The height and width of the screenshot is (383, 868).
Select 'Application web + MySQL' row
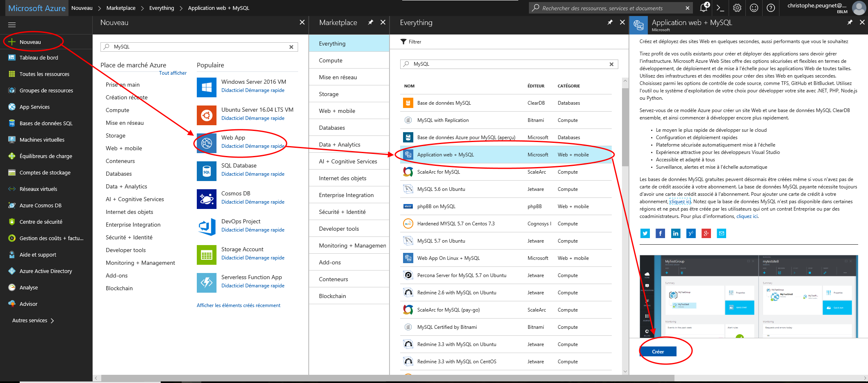tap(506, 155)
